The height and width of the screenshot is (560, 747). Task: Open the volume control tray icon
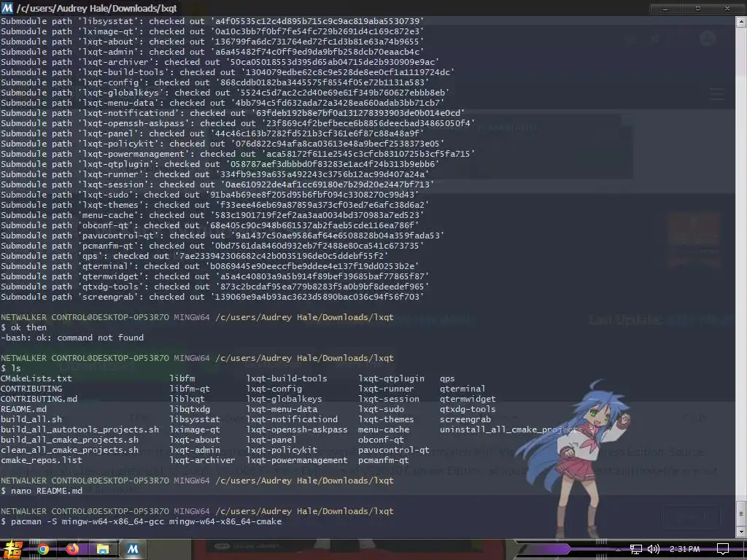(x=654, y=550)
